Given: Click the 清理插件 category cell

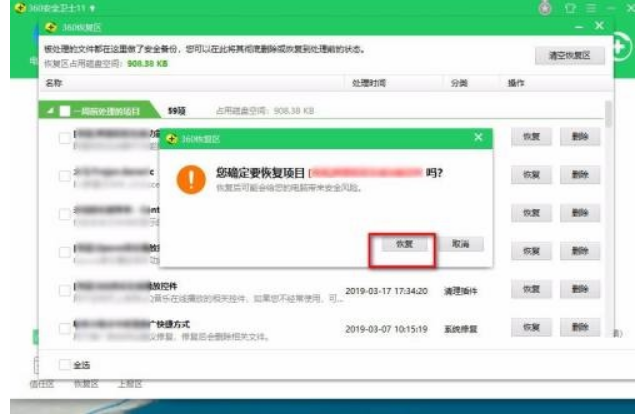Looking at the screenshot, I should point(461,291).
